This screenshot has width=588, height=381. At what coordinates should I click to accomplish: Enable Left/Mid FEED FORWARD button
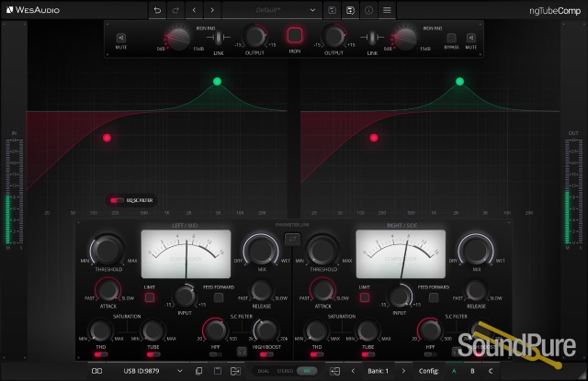[219, 297]
